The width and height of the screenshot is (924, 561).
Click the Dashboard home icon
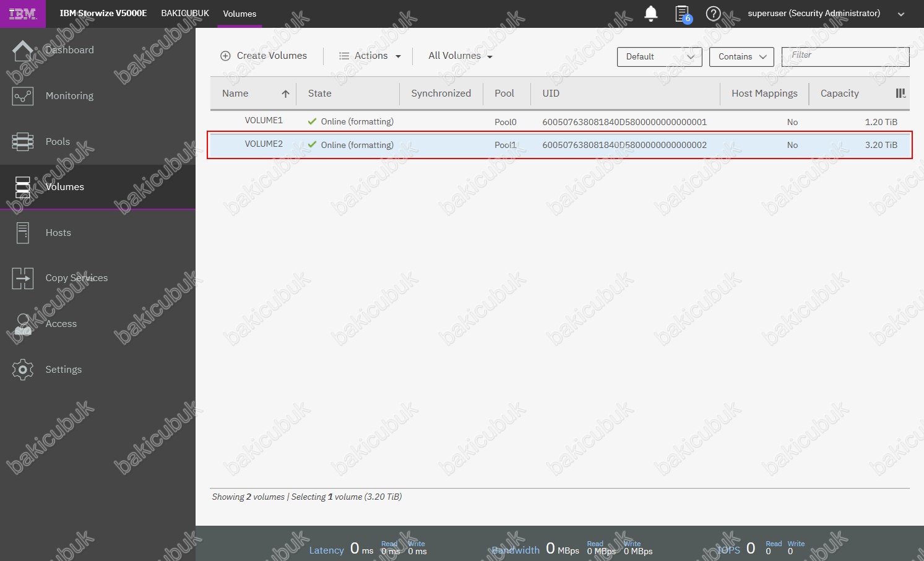(x=23, y=50)
